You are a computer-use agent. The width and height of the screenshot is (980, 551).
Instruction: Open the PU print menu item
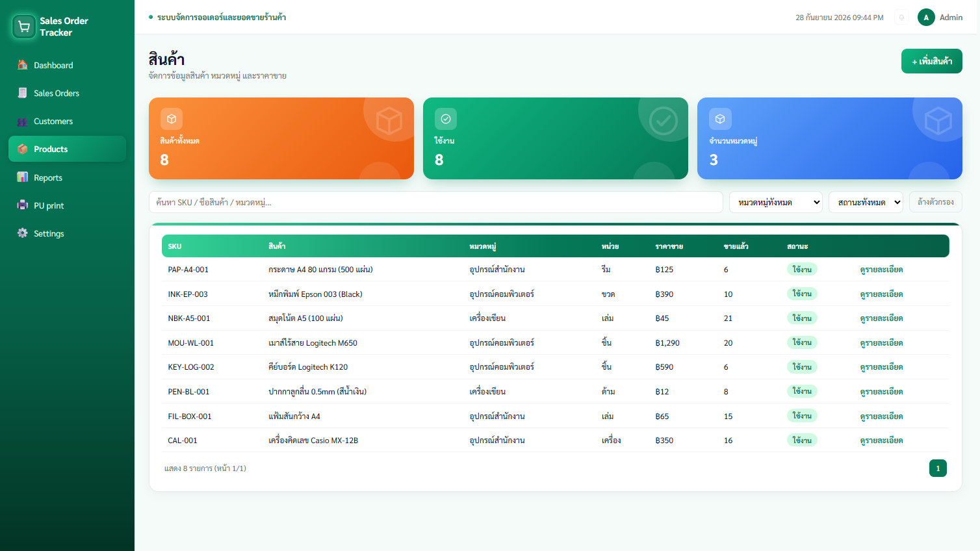pos(67,205)
